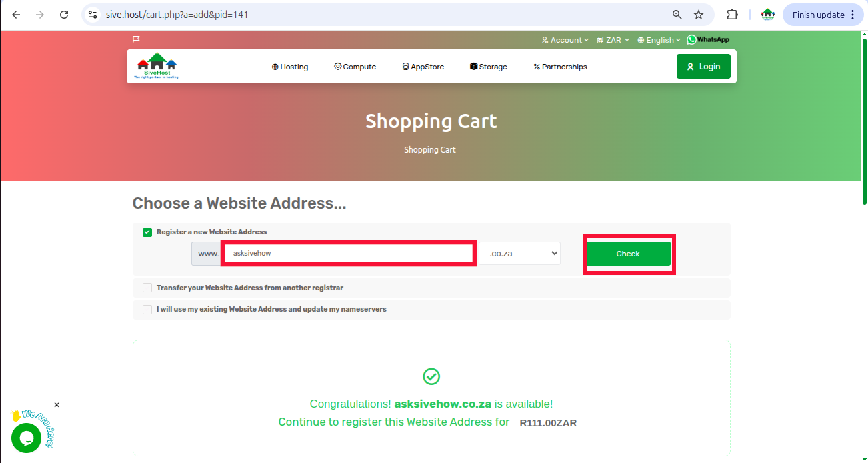Click the Choose a Website Address heading
Screen dimensions: 868x463
pos(239,203)
